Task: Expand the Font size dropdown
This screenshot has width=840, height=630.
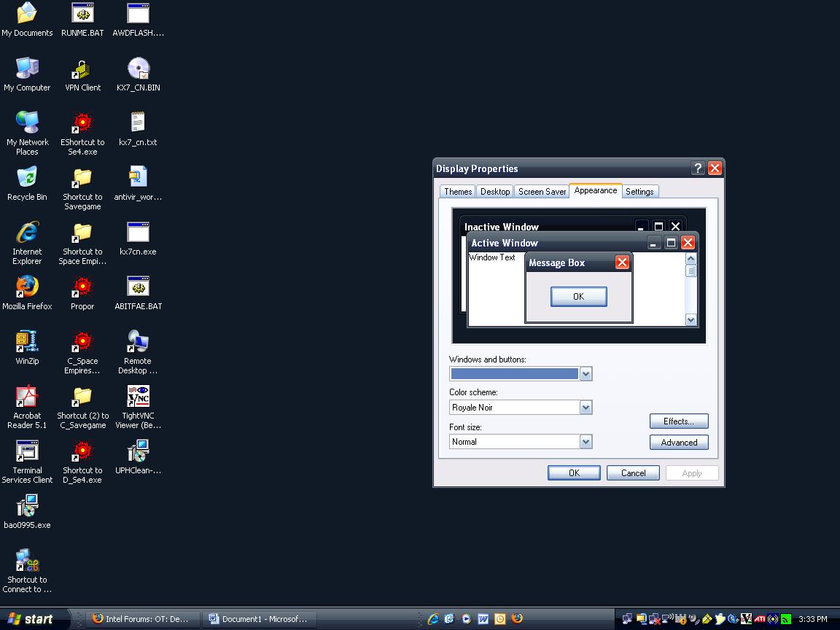Action: pos(585,442)
